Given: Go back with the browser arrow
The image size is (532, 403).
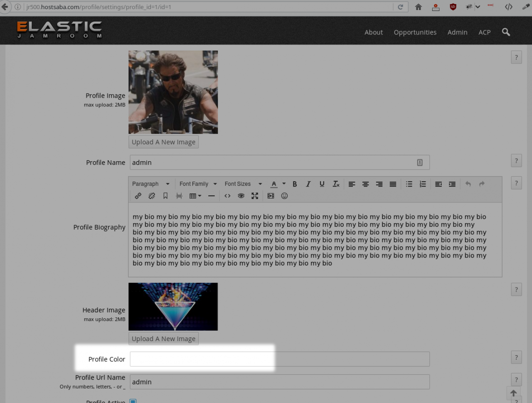Looking at the screenshot, I should click(x=5, y=7).
